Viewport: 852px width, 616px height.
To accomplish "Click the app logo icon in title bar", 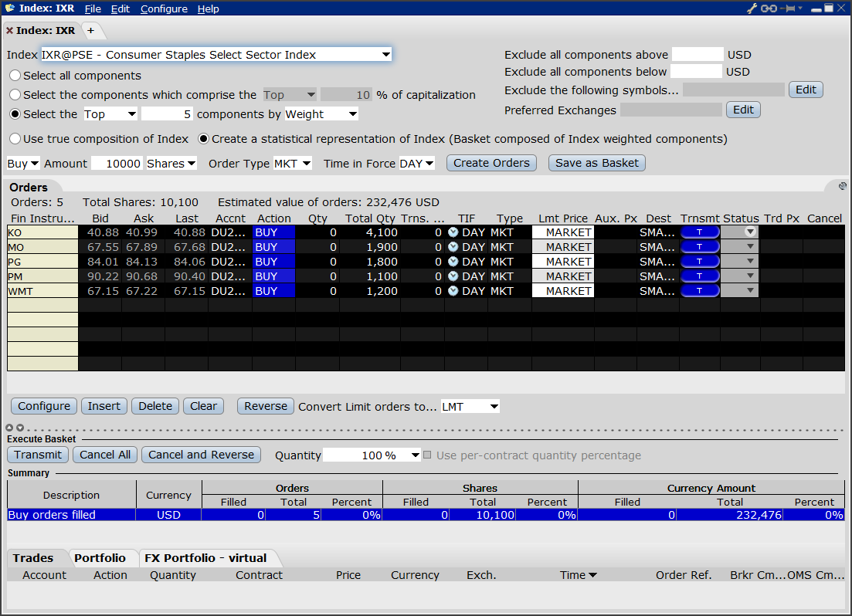I will (x=10, y=8).
